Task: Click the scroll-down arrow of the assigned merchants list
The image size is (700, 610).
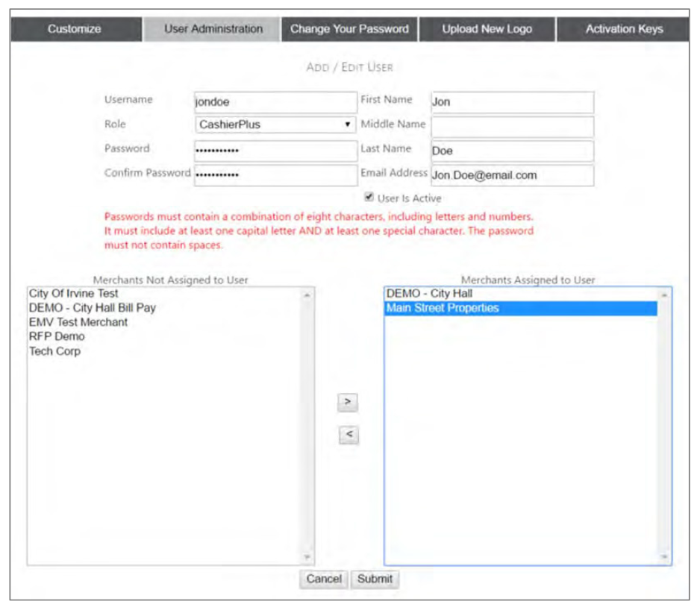Action: [663, 556]
